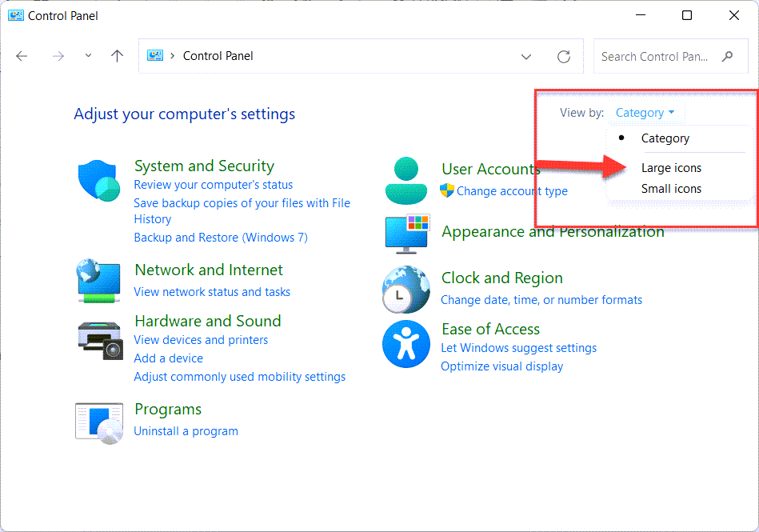759x532 pixels.
Task: Select Large icons from view menu
Action: pos(671,168)
